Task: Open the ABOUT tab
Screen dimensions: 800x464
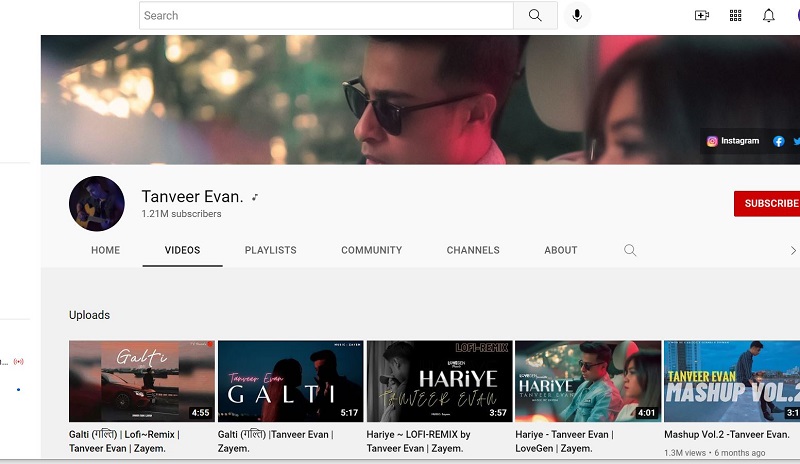Action: [x=561, y=250]
